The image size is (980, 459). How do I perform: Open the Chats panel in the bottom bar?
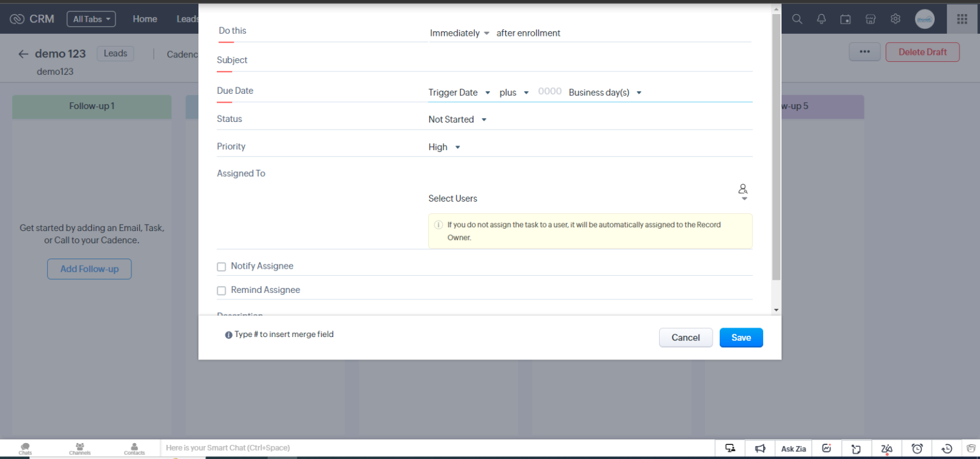tap(25, 448)
